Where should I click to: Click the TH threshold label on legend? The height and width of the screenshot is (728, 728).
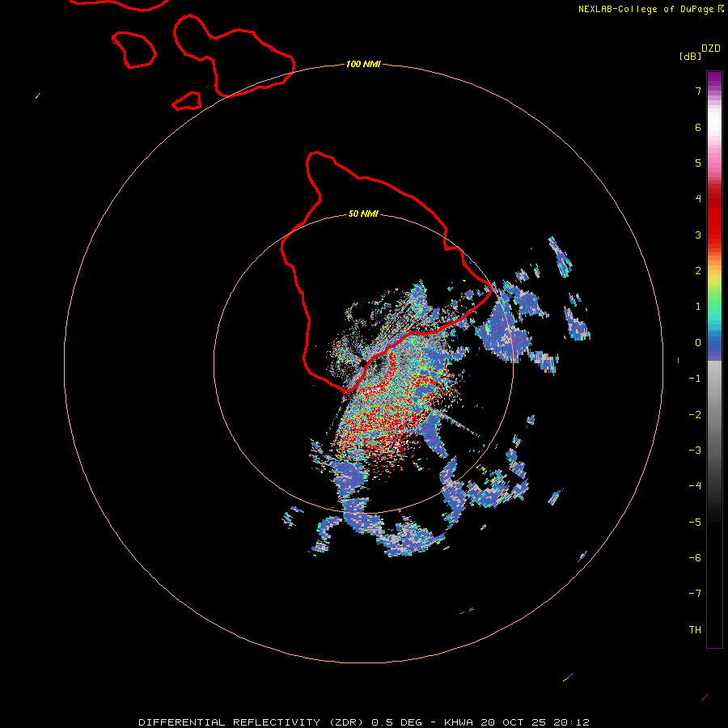click(x=695, y=630)
